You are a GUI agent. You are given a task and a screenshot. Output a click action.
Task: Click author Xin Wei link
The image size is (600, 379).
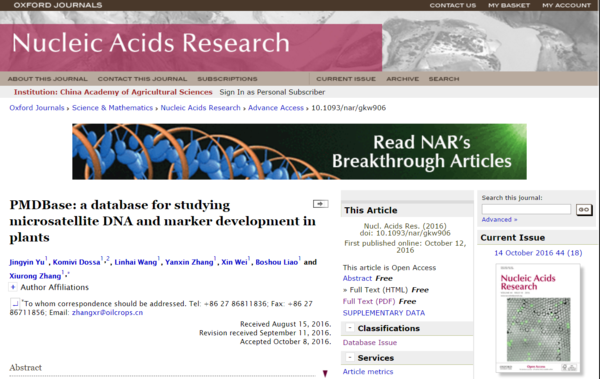[x=234, y=262]
